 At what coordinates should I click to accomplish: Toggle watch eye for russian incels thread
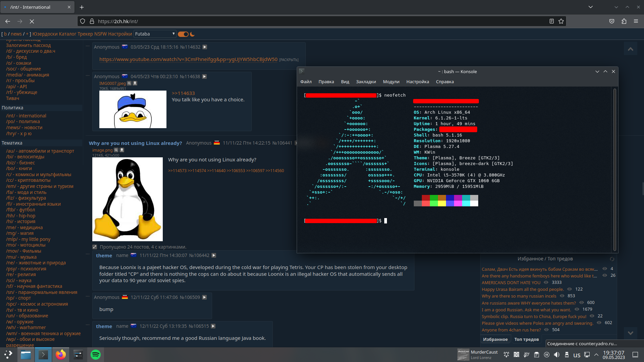[x=562, y=296]
